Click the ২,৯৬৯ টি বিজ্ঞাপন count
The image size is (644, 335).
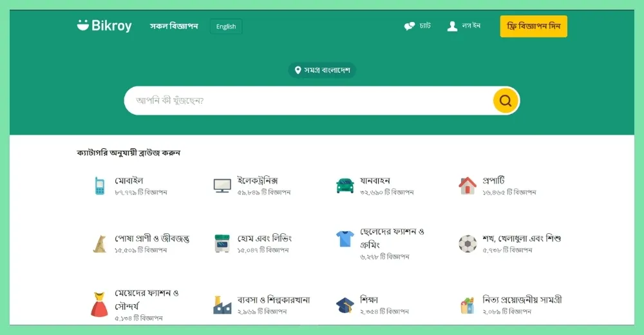pos(262,312)
